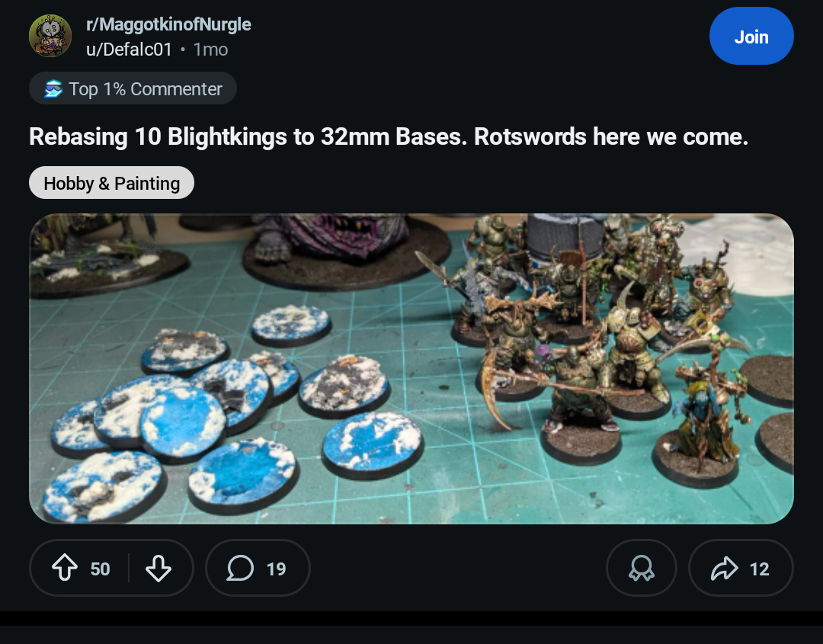The width and height of the screenshot is (823, 644).
Task: Click the 19 comments count
Action: click(x=276, y=569)
